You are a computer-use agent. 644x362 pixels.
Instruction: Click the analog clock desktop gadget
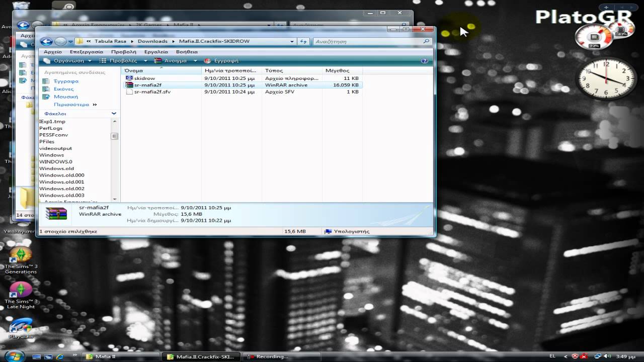click(606, 79)
